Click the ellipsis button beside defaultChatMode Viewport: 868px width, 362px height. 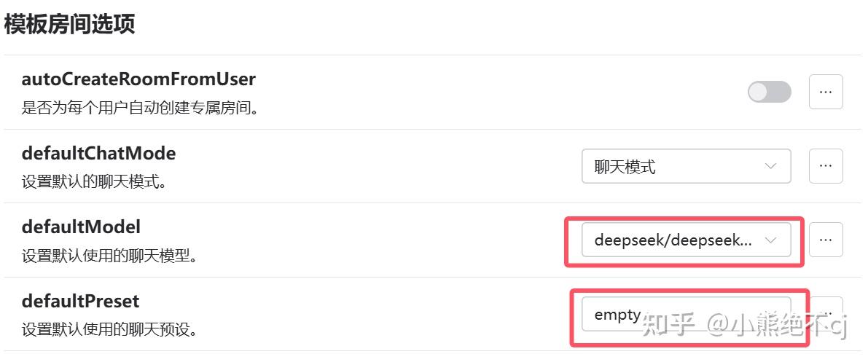(x=826, y=166)
